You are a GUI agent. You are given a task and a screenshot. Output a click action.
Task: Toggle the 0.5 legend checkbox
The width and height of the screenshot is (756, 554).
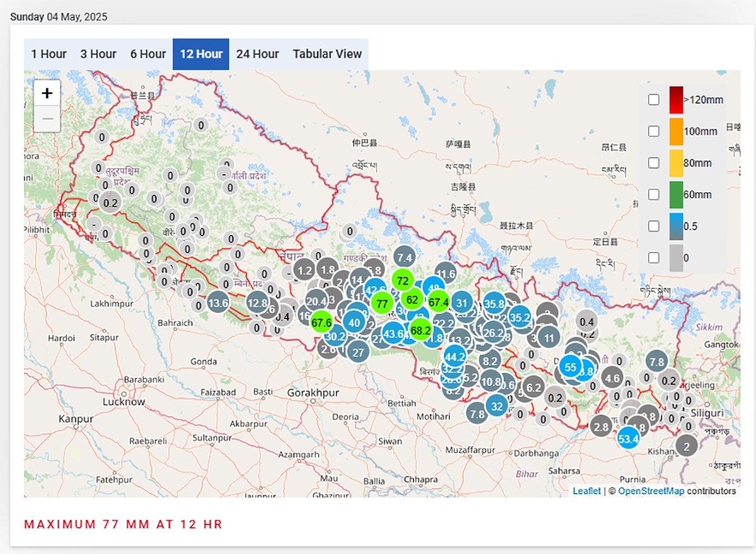click(654, 225)
